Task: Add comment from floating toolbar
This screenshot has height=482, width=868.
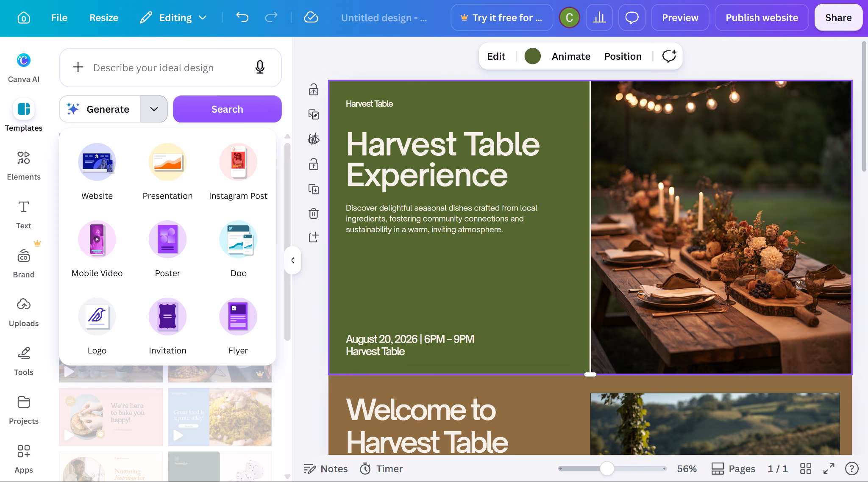Action: click(669, 56)
